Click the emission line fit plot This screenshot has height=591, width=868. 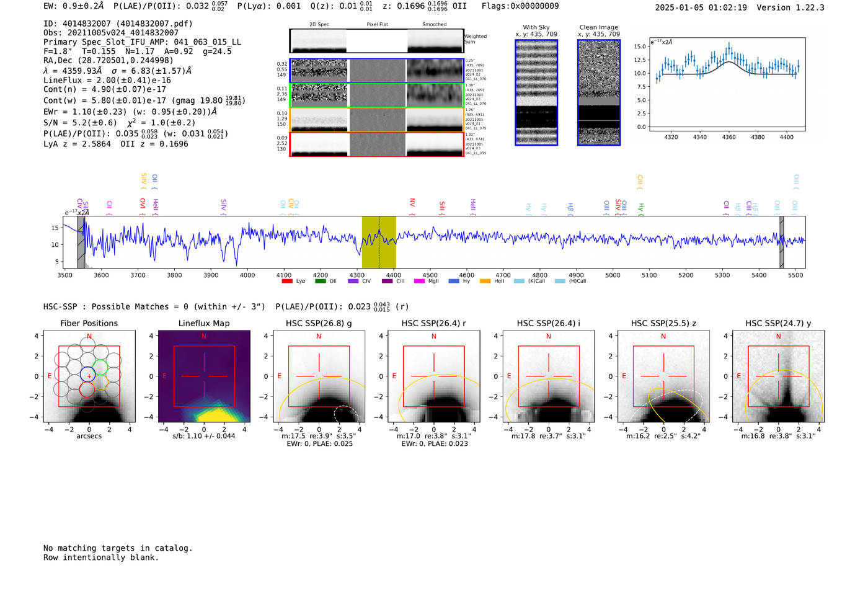727,84
